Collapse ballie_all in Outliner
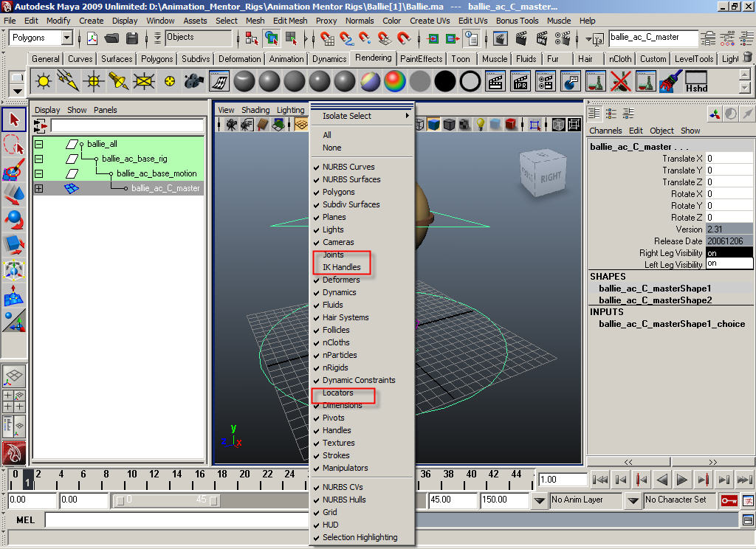The width and height of the screenshot is (756, 549). (39, 144)
